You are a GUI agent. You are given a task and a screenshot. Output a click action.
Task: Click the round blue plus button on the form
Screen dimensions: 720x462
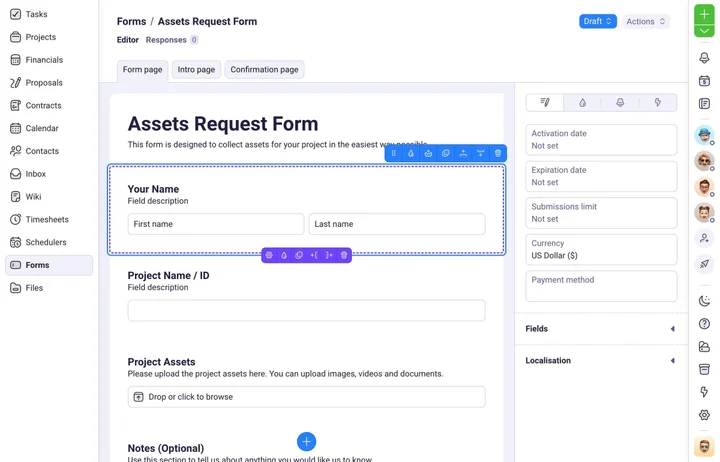click(x=306, y=441)
